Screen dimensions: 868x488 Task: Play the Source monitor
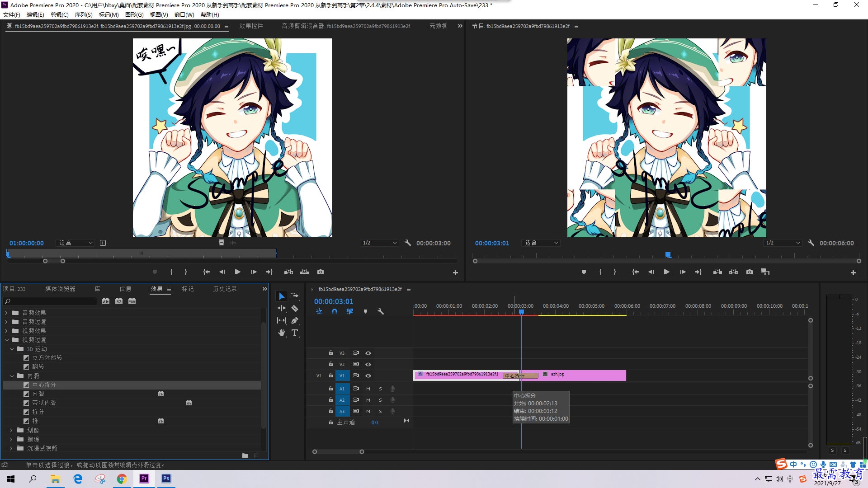[x=237, y=272]
